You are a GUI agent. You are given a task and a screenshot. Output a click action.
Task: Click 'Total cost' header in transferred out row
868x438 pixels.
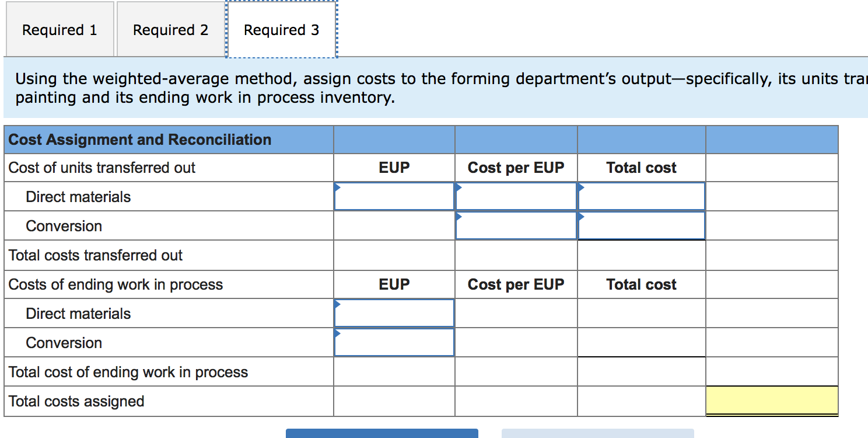(642, 168)
